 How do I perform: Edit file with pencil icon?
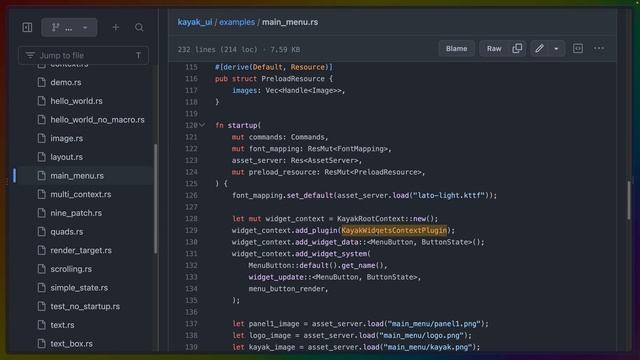pos(539,49)
